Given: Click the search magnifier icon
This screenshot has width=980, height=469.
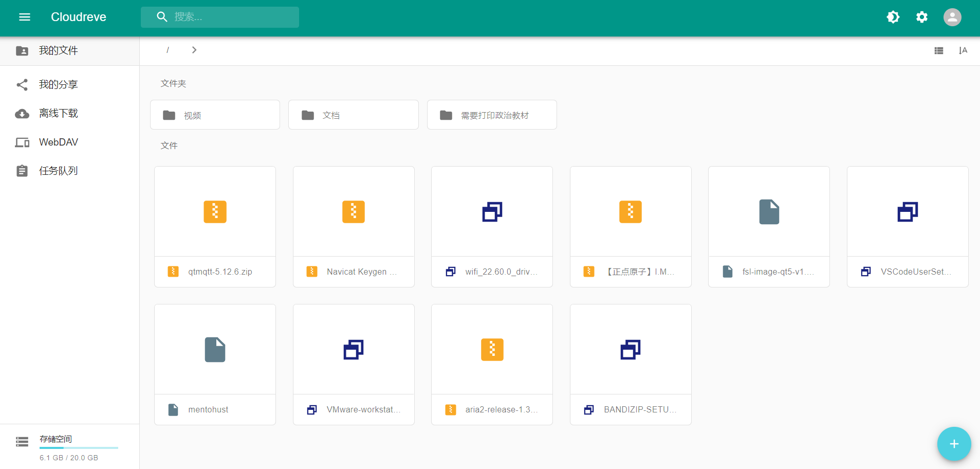Looking at the screenshot, I should [x=162, y=17].
